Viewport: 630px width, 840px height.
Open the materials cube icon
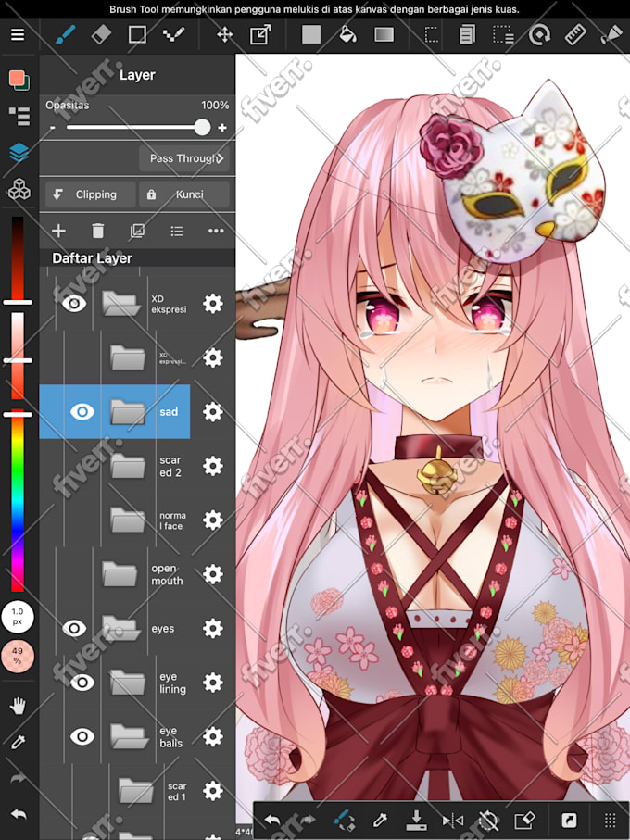(x=19, y=189)
